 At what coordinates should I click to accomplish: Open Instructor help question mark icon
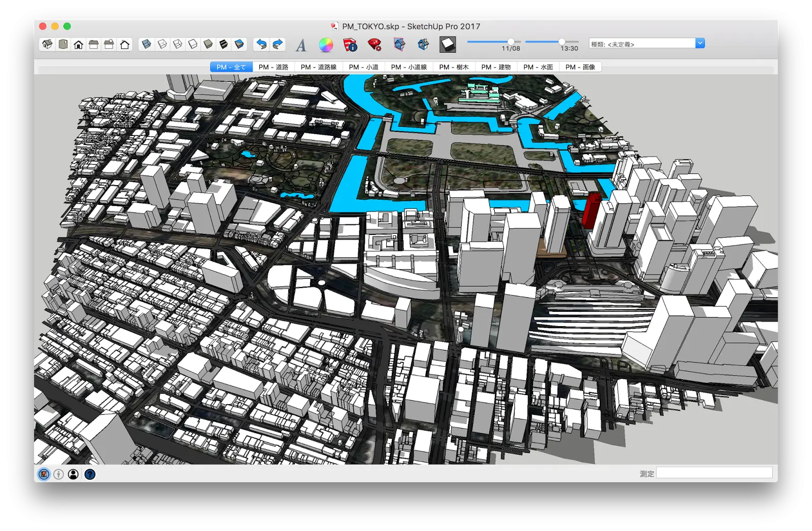(90, 474)
